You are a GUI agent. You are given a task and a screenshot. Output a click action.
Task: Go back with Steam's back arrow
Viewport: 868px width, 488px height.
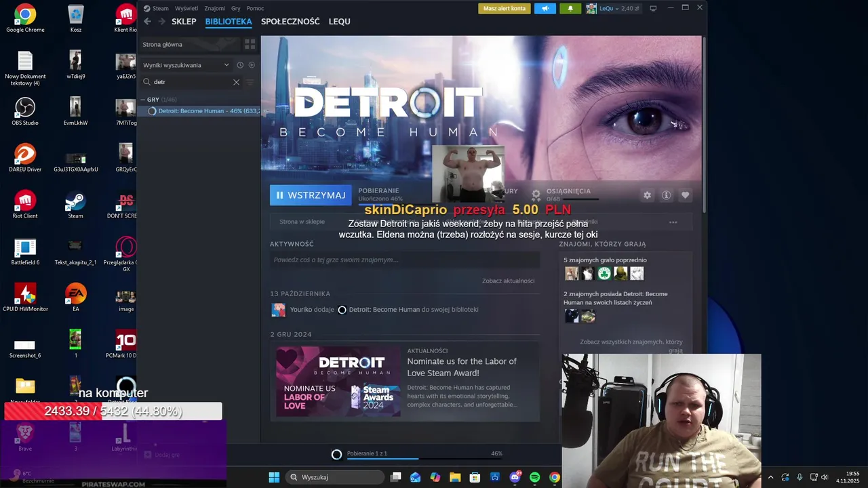[147, 22]
